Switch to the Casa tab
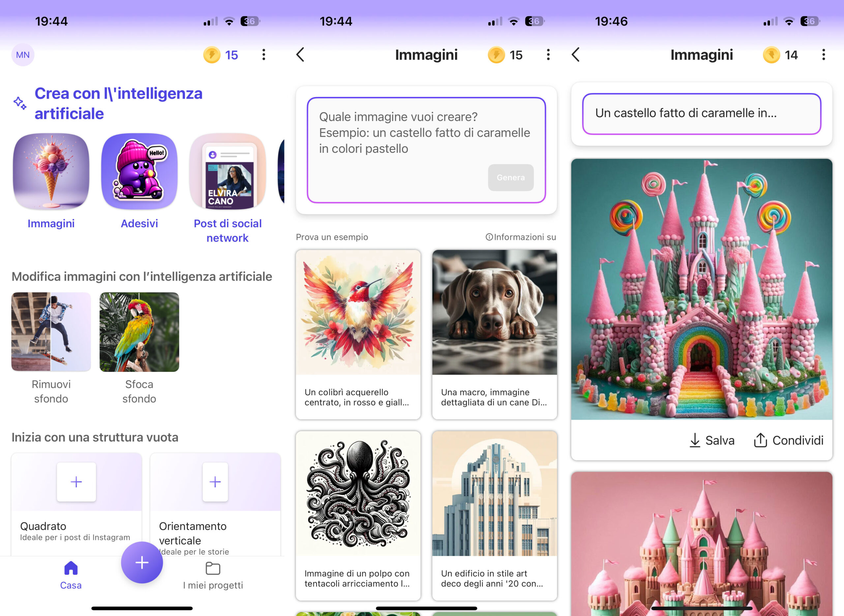The image size is (844, 616). [x=71, y=575]
